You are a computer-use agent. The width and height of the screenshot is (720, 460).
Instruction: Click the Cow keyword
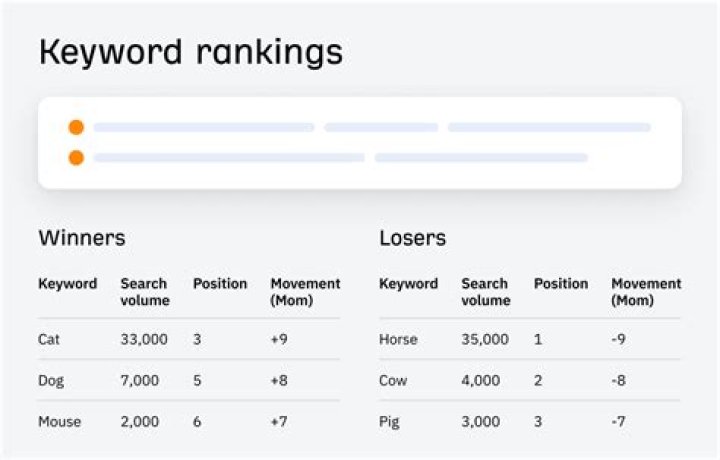(393, 380)
